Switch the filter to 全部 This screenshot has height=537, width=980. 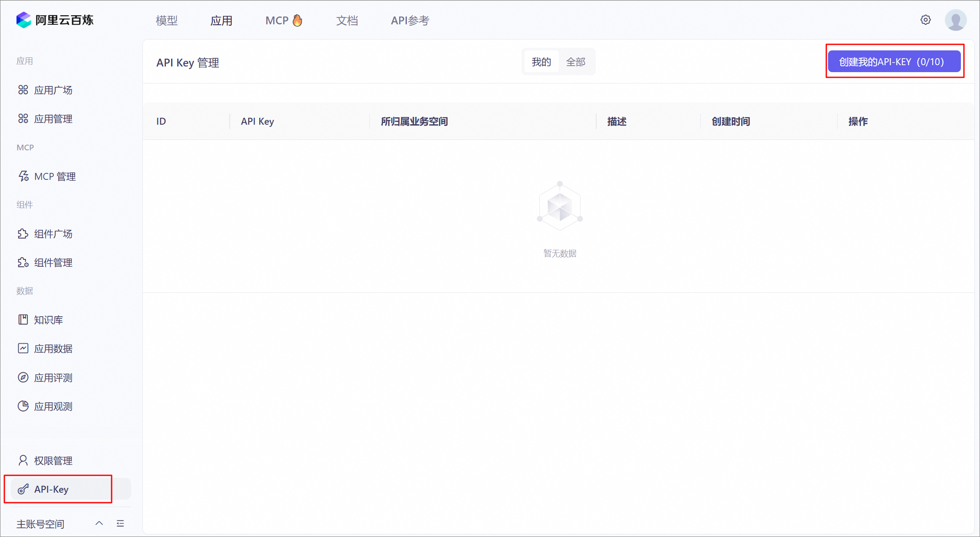(575, 62)
